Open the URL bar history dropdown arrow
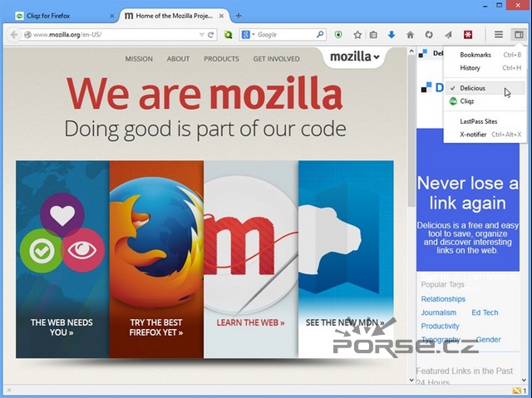 point(202,35)
